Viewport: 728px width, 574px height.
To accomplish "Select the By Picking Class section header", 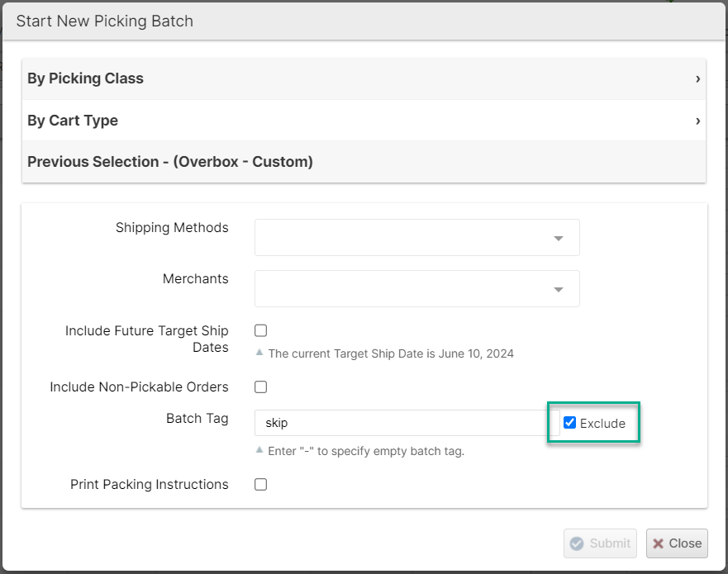I will [86, 79].
